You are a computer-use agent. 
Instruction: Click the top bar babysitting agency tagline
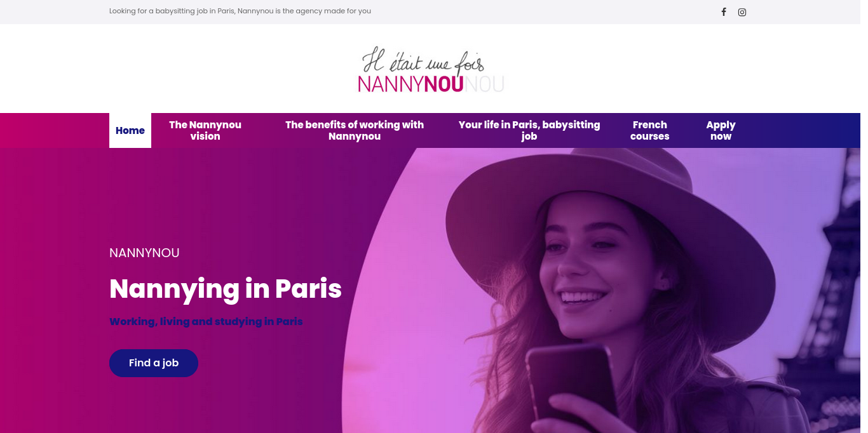point(240,11)
